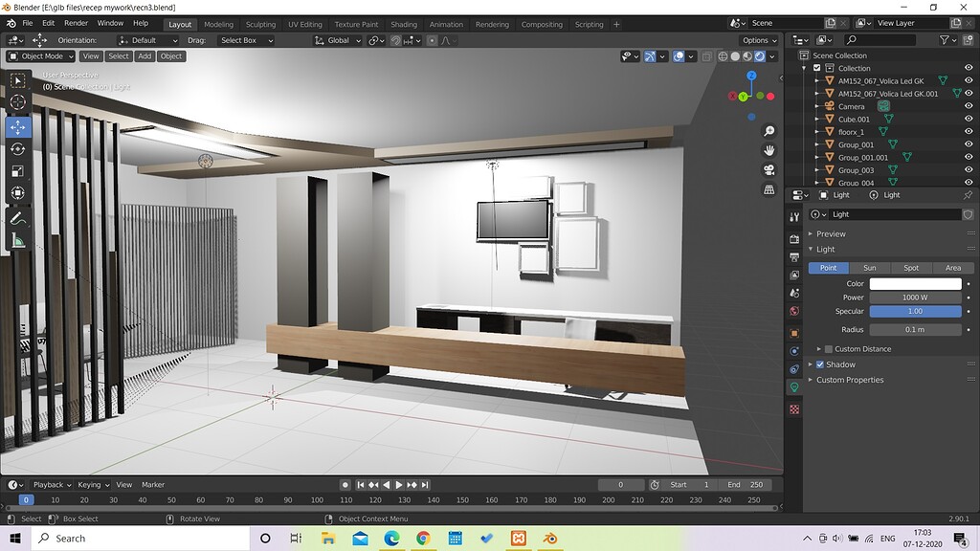The height and width of the screenshot is (551, 980).
Task: Toggle auto keying record button
Action: click(345, 485)
